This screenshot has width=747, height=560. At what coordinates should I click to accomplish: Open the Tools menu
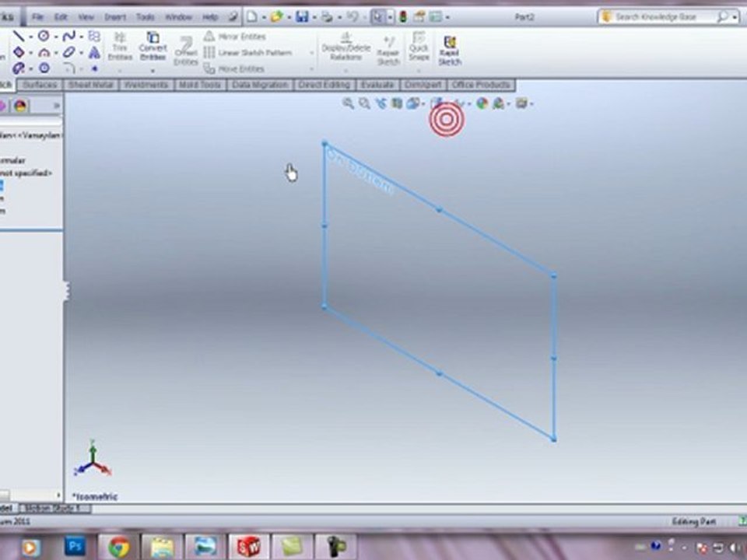pos(146,17)
